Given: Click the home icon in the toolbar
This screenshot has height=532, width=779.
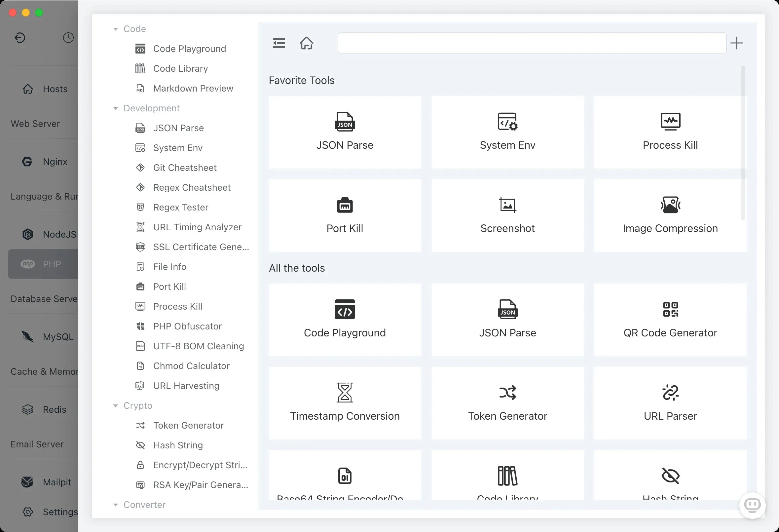Looking at the screenshot, I should coord(306,43).
